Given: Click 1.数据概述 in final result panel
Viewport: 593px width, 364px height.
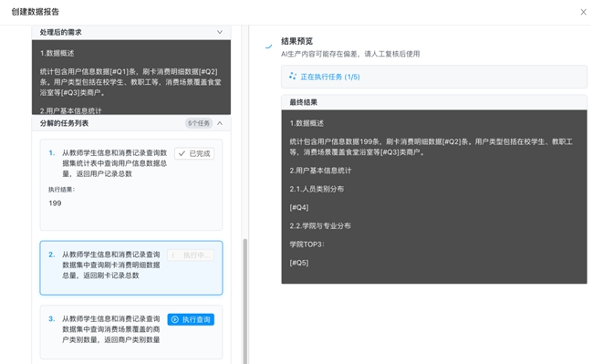Looking at the screenshot, I should [307, 123].
